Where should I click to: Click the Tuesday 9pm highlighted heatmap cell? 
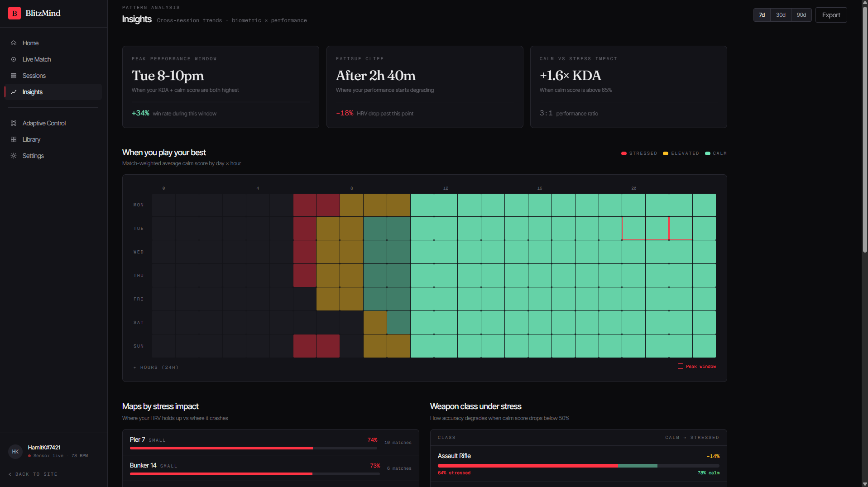[x=657, y=228]
